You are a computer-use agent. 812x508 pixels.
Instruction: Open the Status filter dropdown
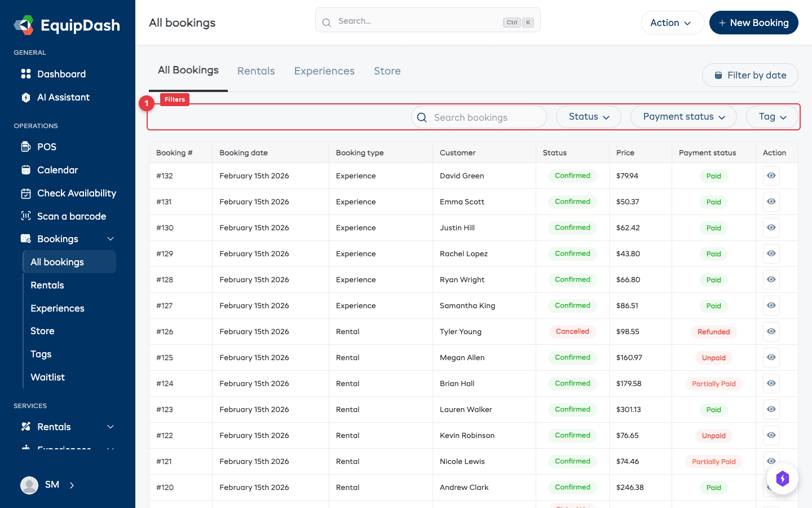click(x=588, y=117)
